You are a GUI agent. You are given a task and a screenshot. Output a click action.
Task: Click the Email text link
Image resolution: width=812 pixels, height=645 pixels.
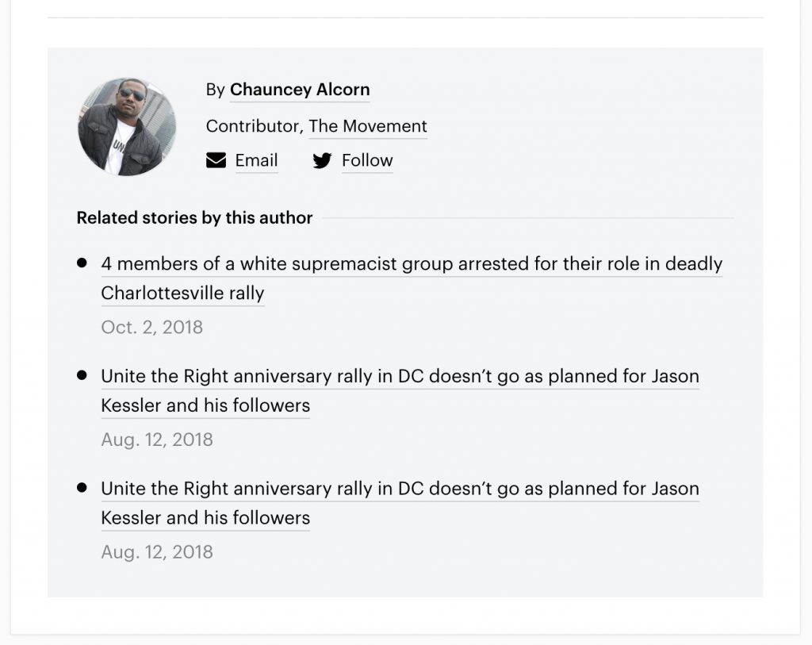tap(256, 161)
